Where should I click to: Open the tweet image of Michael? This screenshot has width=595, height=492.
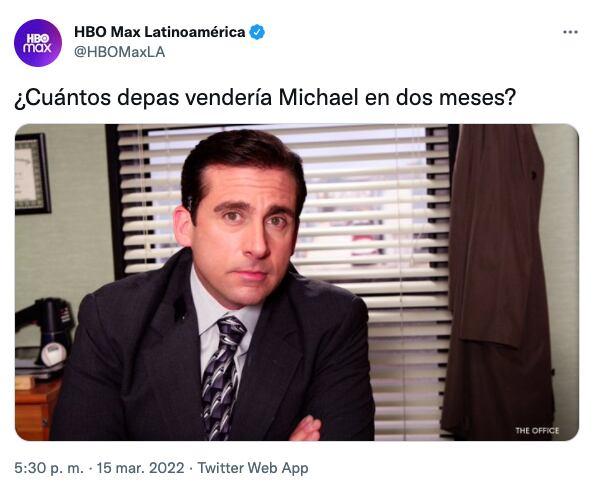[297, 282]
